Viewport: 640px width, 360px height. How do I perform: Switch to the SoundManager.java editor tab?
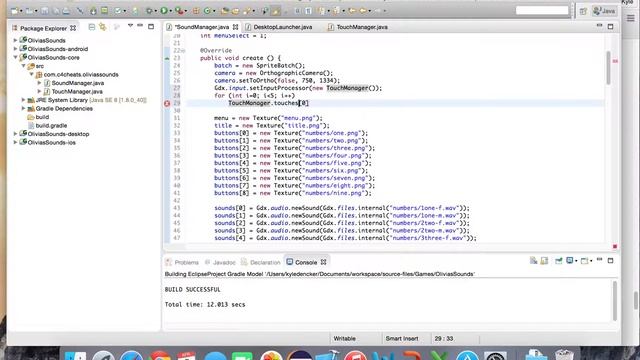click(202, 27)
